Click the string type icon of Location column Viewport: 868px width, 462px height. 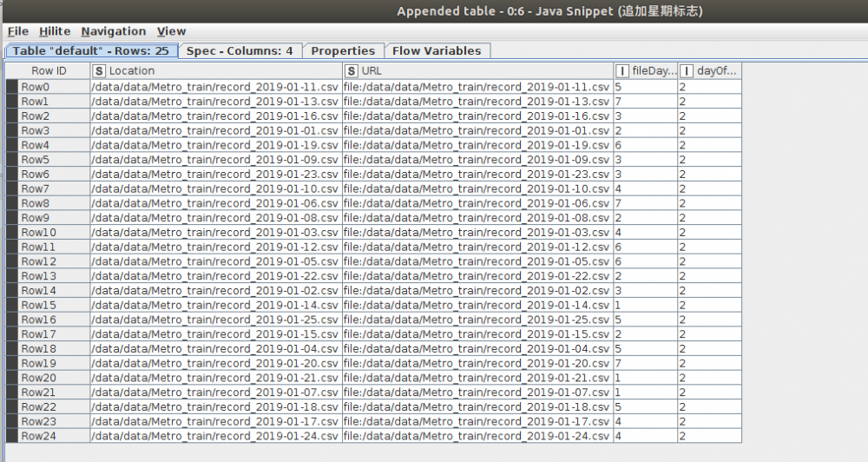pos(99,71)
